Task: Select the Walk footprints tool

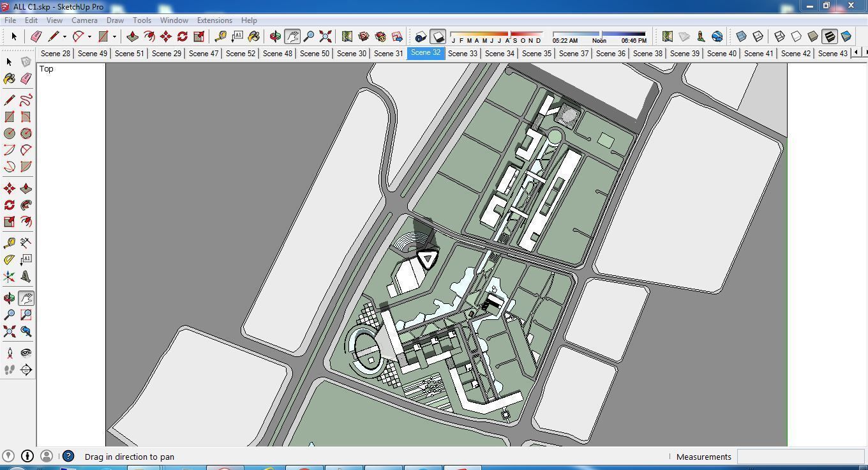Action: click(x=10, y=370)
